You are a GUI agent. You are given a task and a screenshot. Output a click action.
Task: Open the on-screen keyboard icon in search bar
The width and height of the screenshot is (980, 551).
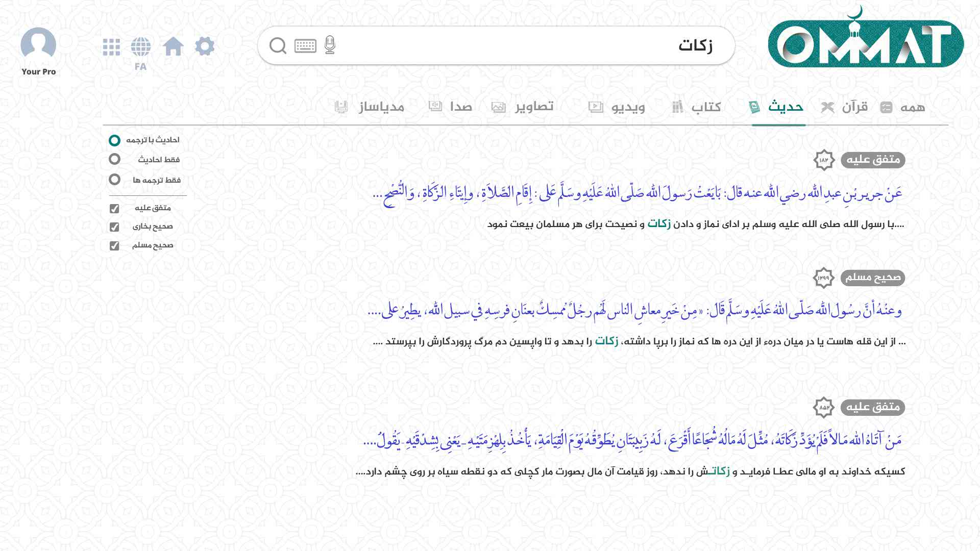[305, 45]
